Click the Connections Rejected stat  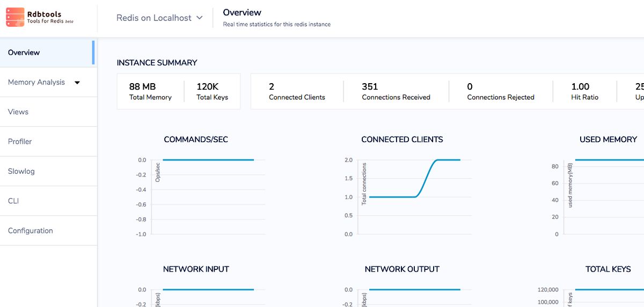[500, 91]
